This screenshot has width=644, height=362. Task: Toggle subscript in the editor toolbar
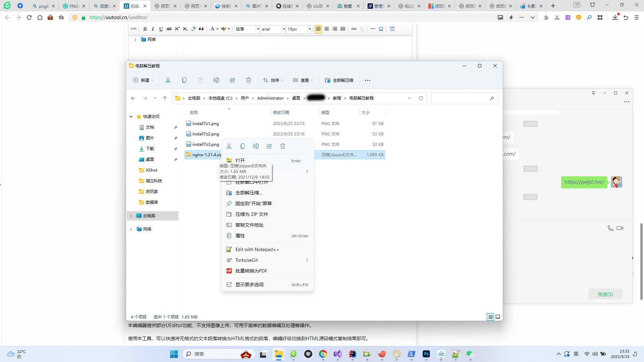click(185, 29)
